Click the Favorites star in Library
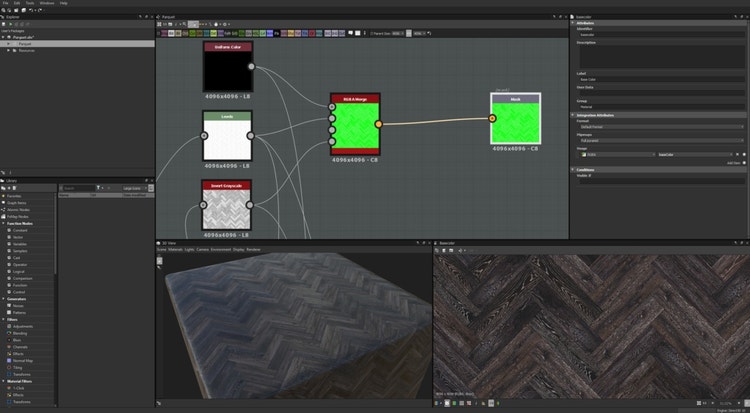This screenshot has width=750, height=413. (x=5, y=196)
